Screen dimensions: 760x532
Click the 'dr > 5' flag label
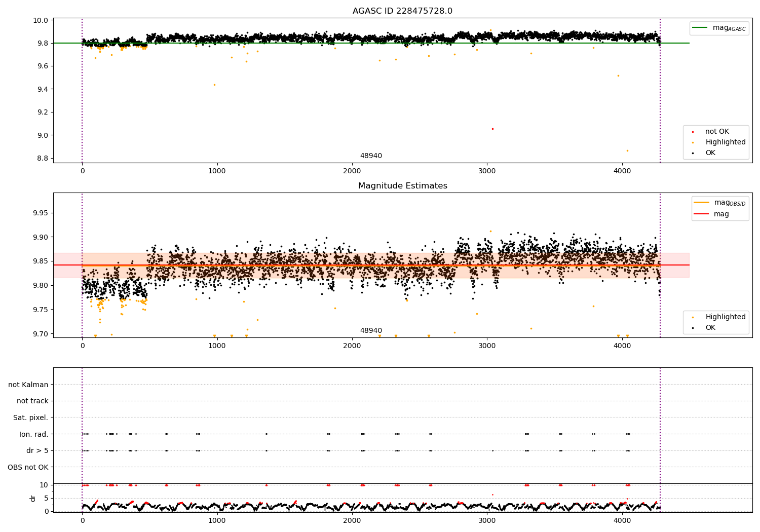[x=37, y=450]
